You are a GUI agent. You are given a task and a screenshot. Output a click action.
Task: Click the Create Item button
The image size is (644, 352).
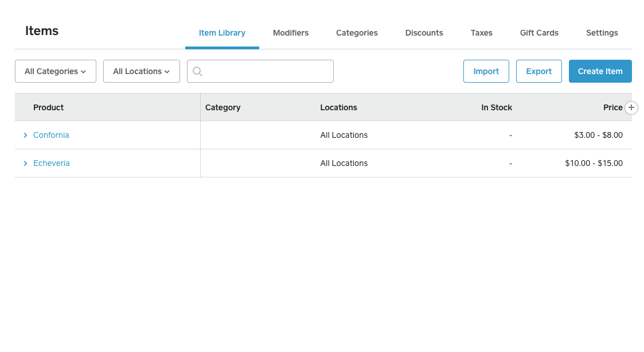click(x=600, y=71)
